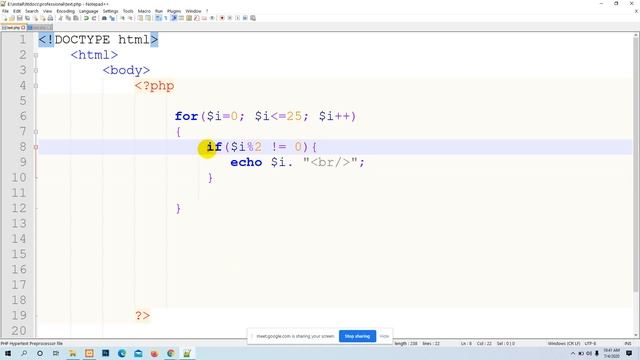Switch to the second document tab
Viewport: 640px width, 360px height.
click(40, 28)
